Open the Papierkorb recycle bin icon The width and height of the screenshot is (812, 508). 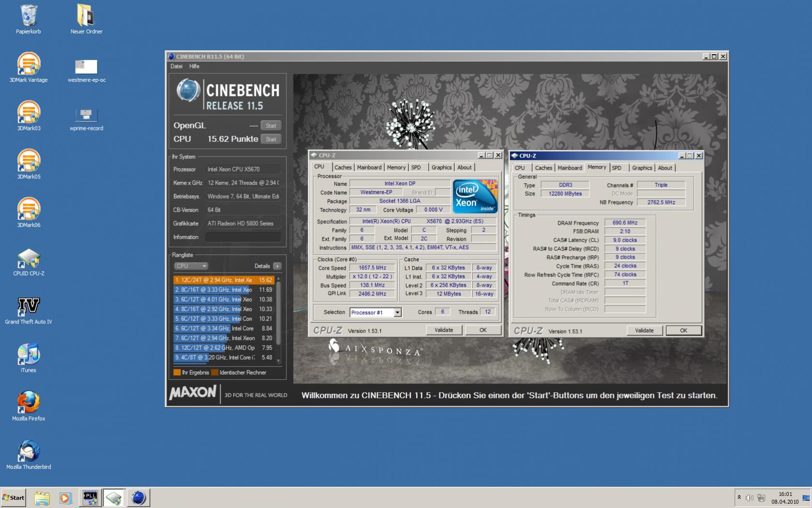coord(29,19)
